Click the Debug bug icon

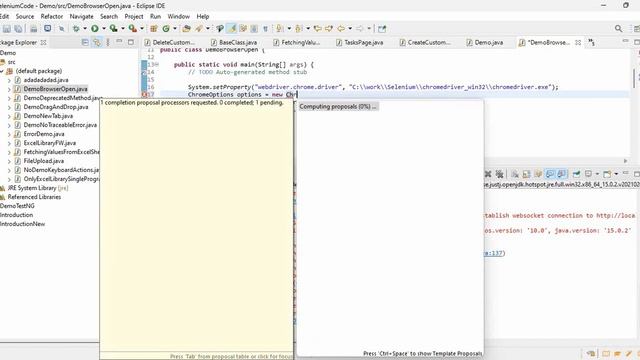click(76, 29)
